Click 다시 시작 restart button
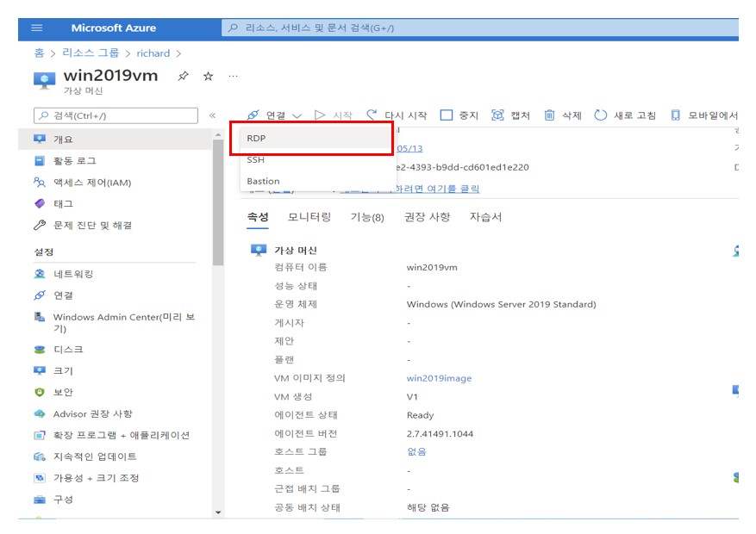Viewport: 756px width, 534px height. click(x=397, y=115)
